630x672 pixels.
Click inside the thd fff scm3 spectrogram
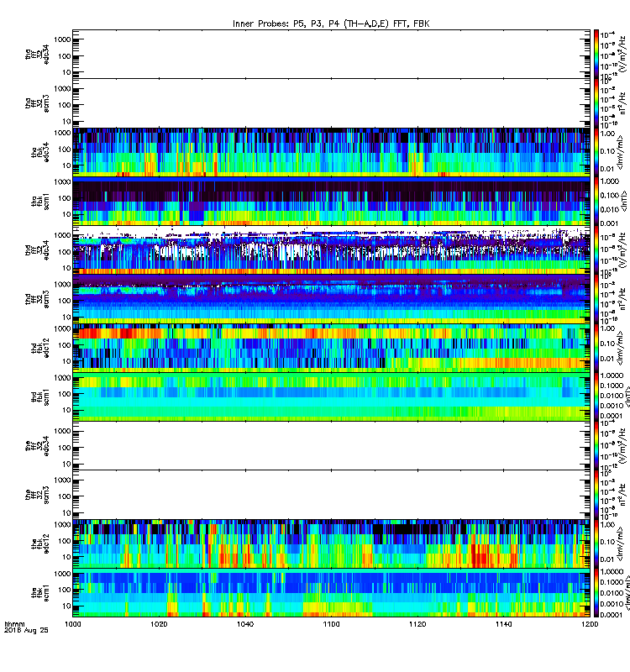click(x=331, y=299)
